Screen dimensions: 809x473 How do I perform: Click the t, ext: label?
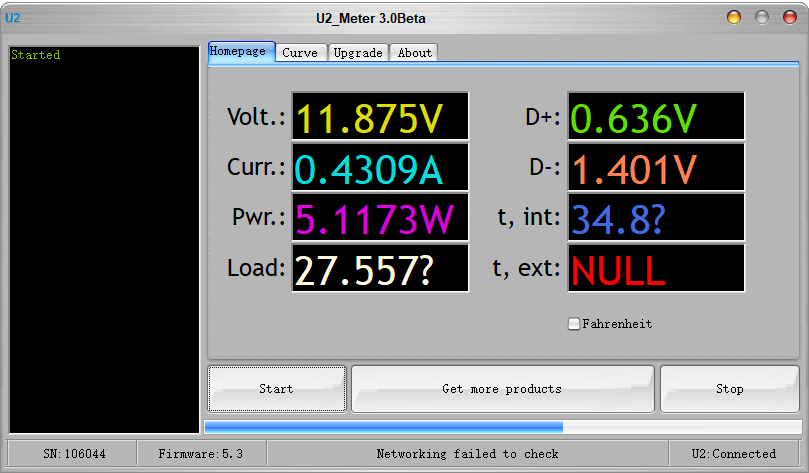click(x=526, y=268)
